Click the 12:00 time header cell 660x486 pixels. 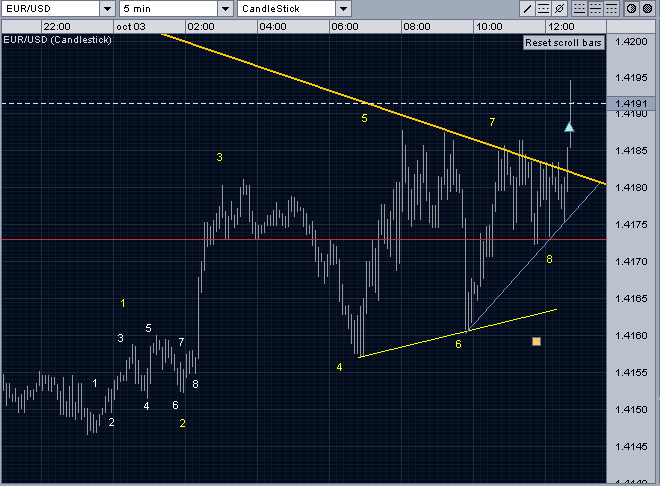pos(576,27)
